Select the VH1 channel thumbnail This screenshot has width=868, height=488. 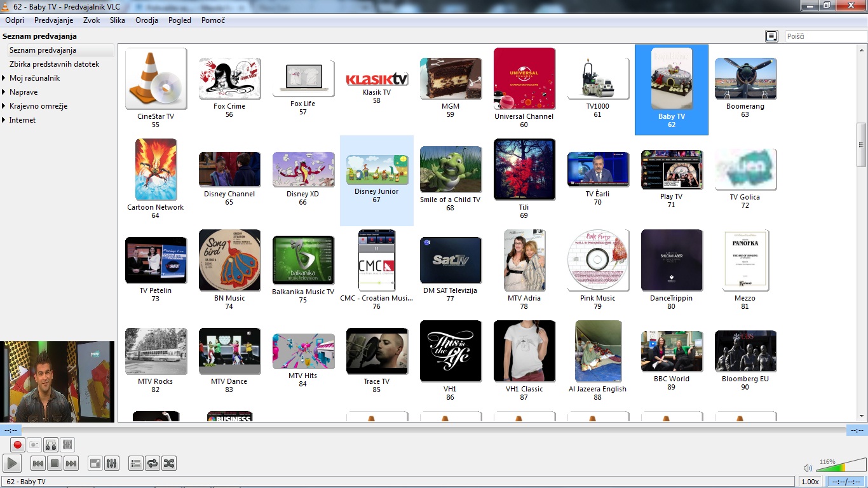451,351
